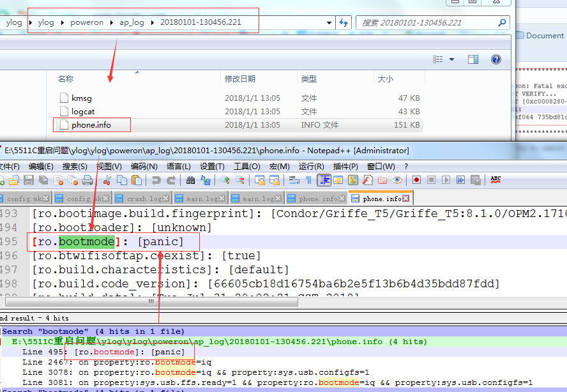Click the Save All toolbar icon
Screen dimensions: 567x392
43,180
